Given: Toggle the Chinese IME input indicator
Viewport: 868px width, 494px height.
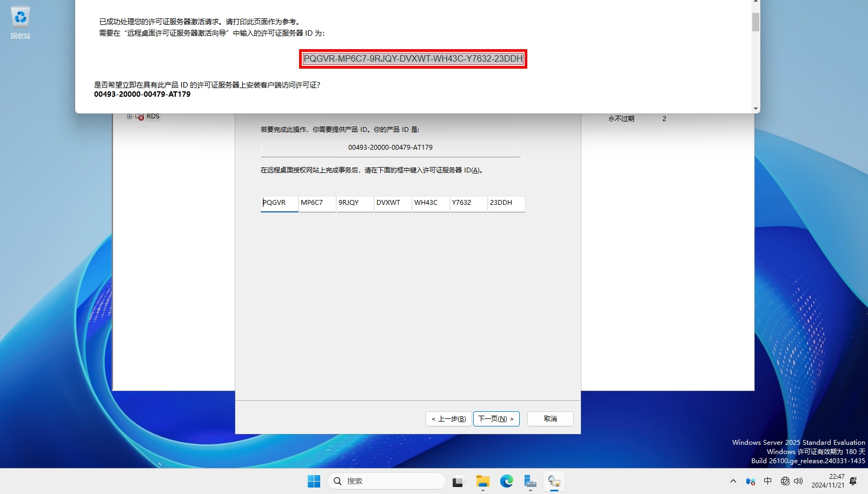Looking at the screenshot, I should pos(768,481).
